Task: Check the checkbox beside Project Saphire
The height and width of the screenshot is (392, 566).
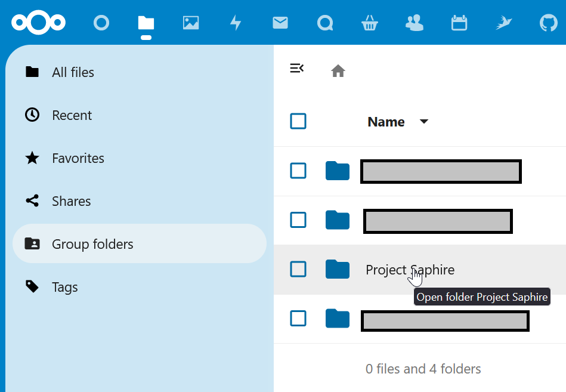Action: coord(298,269)
